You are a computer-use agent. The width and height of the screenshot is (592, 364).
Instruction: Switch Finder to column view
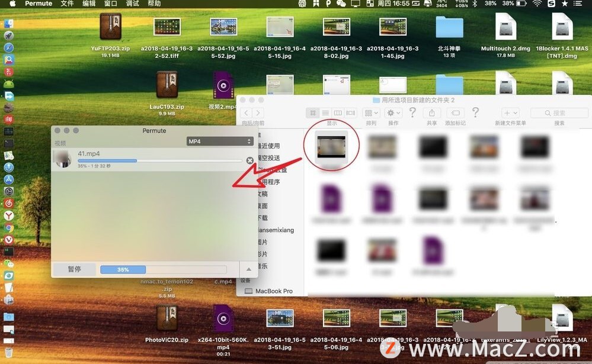click(x=338, y=113)
